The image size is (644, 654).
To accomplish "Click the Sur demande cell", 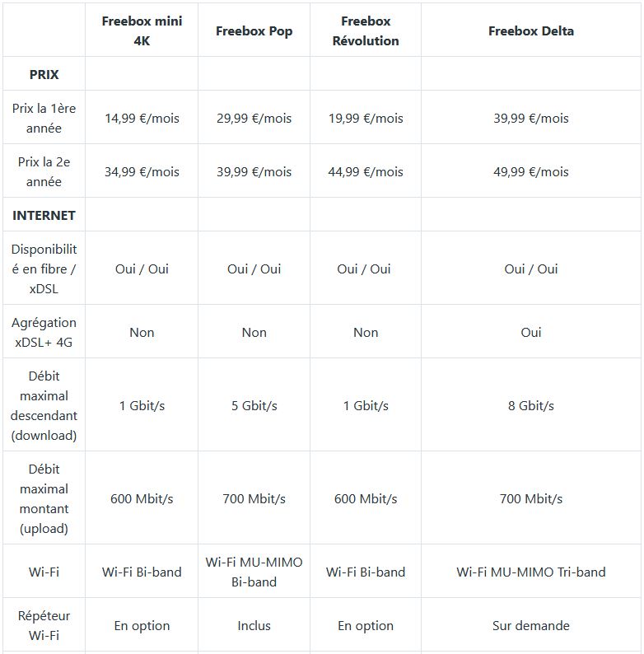I will [530, 625].
